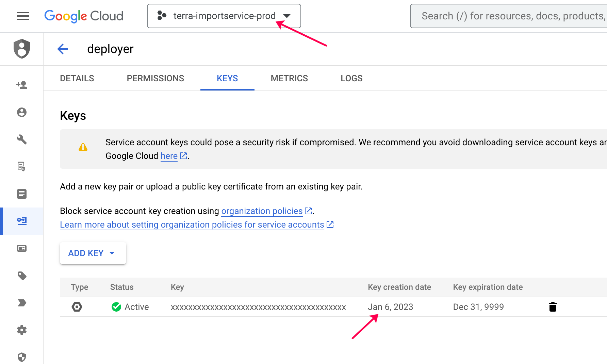Open 'Learn more about setting organization policies' link
Viewport: 607px width, 364px height.
192,225
